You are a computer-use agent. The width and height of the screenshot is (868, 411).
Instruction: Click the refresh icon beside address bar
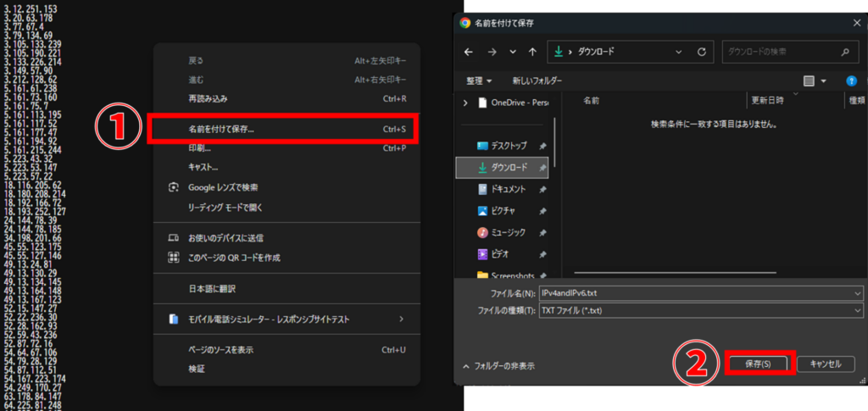pyautogui.click(x=702, y=52)
